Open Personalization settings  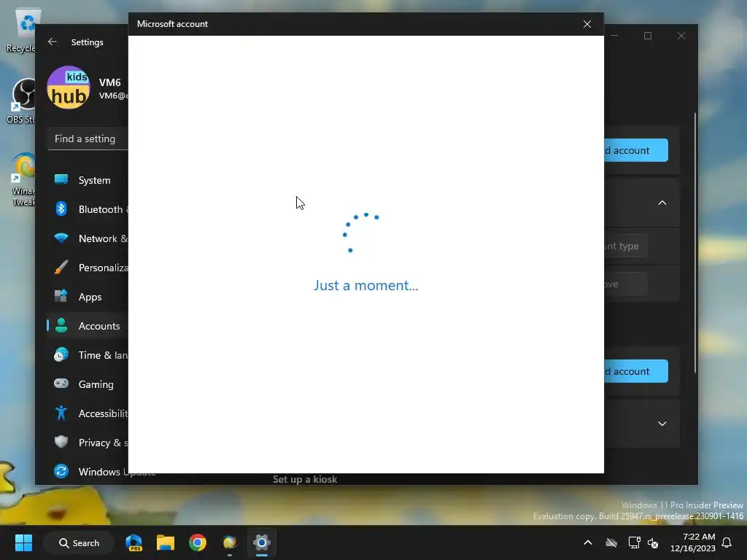pyautogui.click(x=88, y=268)
